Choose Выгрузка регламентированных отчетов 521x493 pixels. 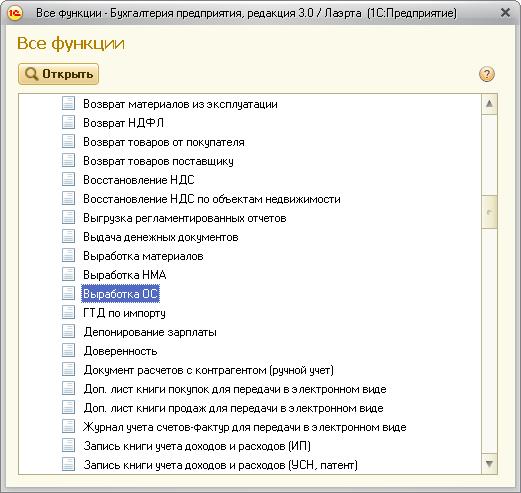coord(185,218)
